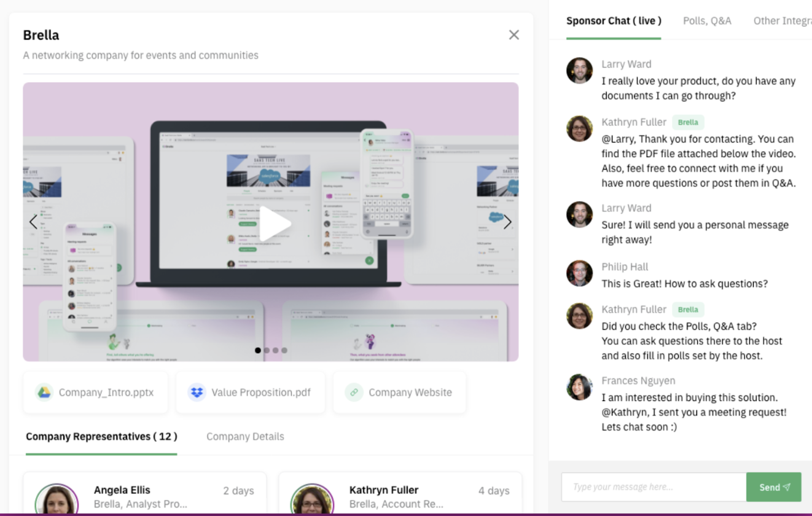
Task: Click Kathryn Fuller card profile photo
Action: click(312, 500)
